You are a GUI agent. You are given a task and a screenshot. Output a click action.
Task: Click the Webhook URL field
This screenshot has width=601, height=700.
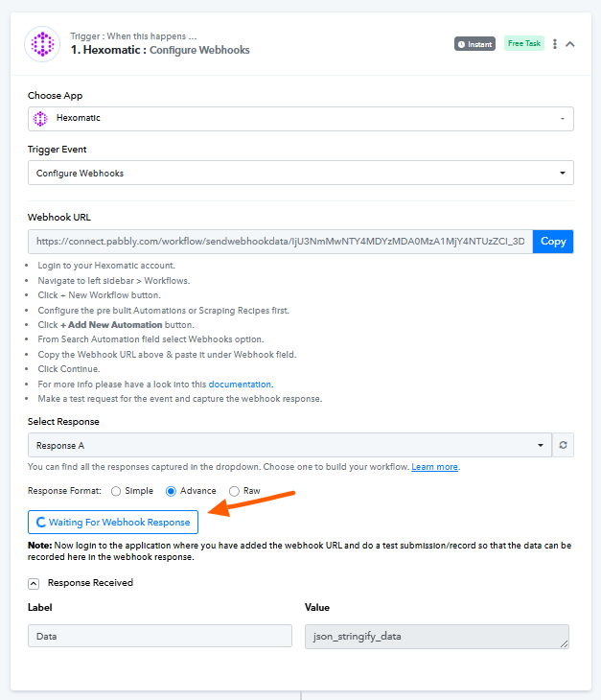pos(280,242)
